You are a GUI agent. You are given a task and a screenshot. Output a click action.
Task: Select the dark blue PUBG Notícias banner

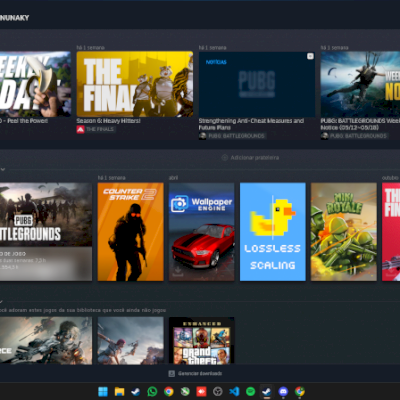pyautogui.click(x=257, y=84)
